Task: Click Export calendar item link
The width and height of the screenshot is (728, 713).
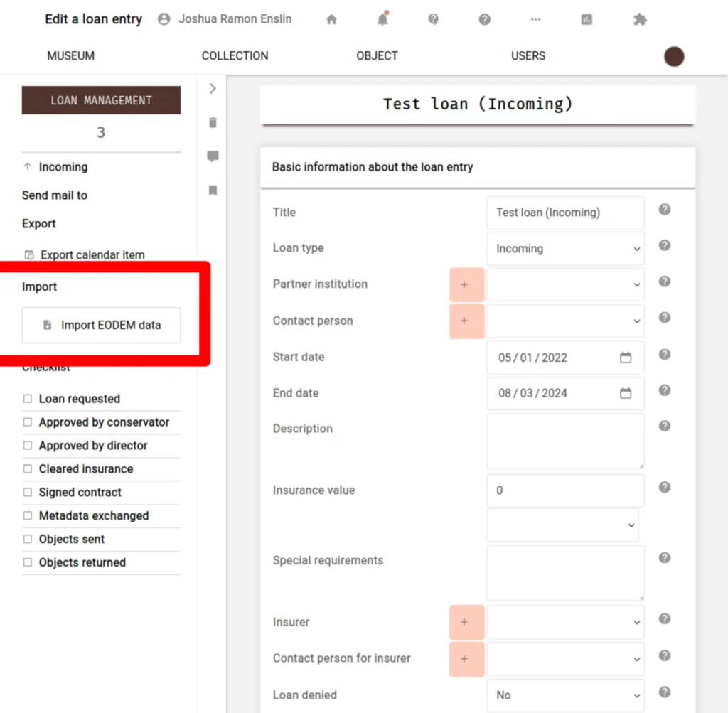Action: [x=85, y=254]
